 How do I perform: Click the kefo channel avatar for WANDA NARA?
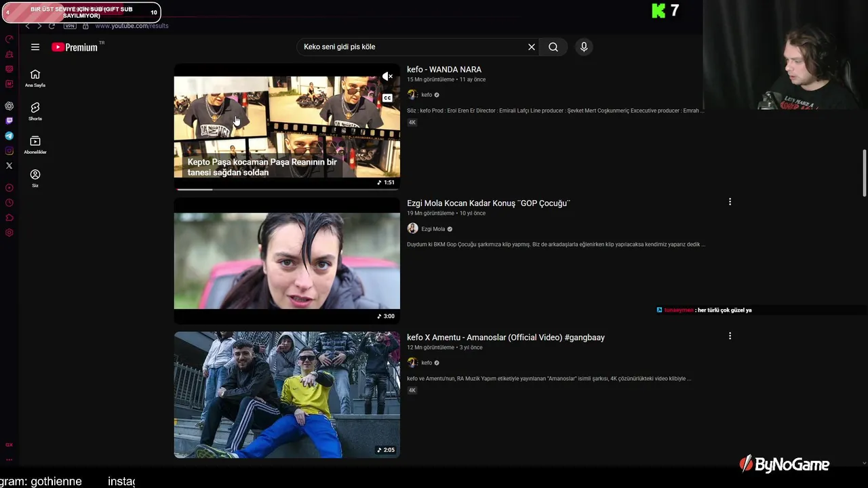click(412, 95)
